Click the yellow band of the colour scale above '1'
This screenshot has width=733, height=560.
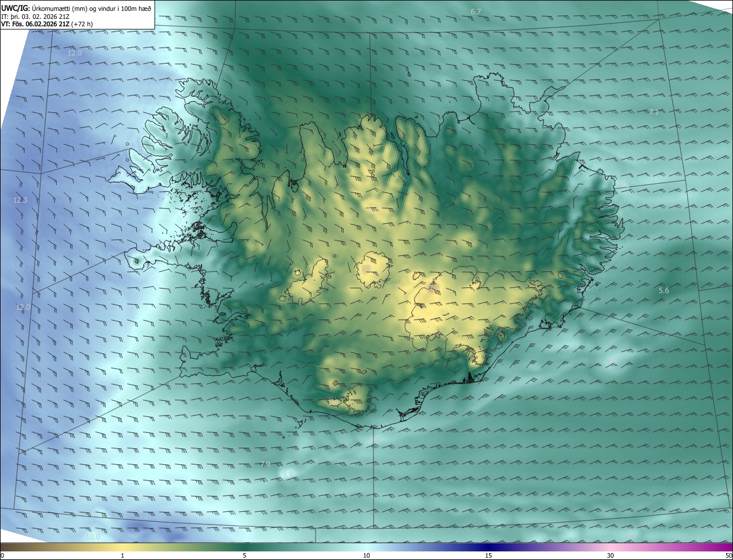[x=123, y=547]
